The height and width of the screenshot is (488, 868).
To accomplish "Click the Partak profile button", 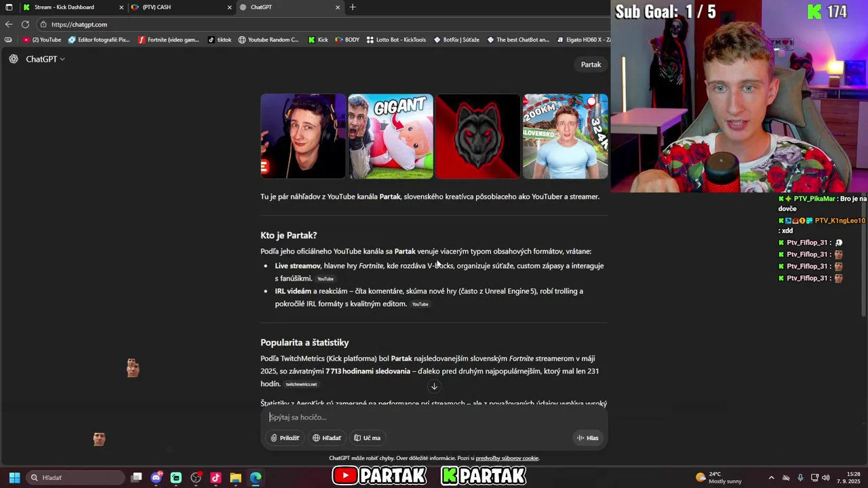I will (x=591, y=64).
